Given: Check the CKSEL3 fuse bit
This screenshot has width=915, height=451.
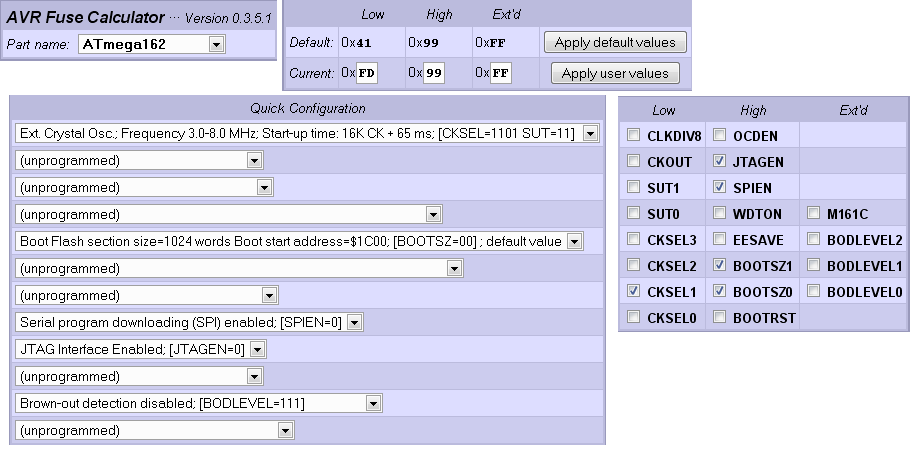Looking at the screenshot, I should [633, 239].
